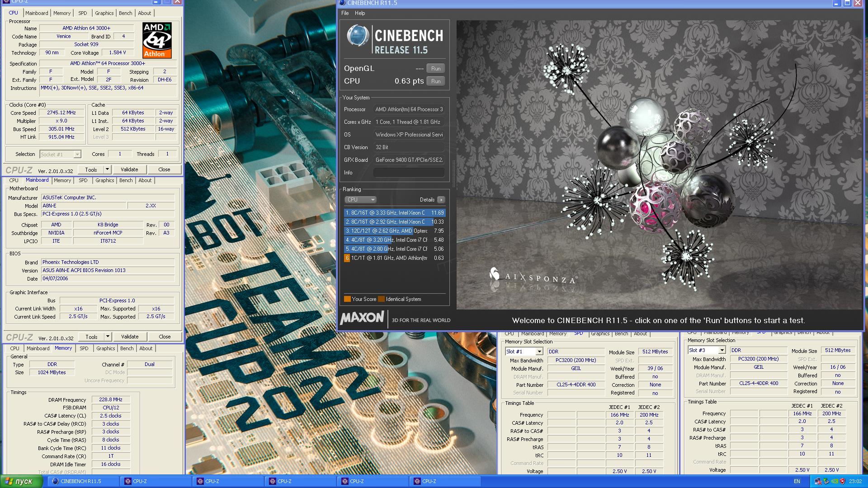868x488 pixels.
Task: Click the BIOS version ASUS A8N-E ACPI field
Action: point(108,270)
